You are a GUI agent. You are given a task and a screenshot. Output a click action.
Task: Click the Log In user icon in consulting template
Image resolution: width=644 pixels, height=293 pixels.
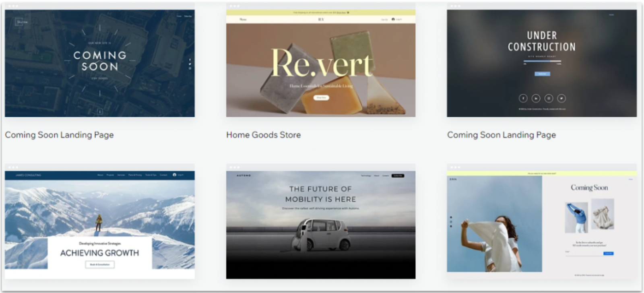[x=175, y=175]
